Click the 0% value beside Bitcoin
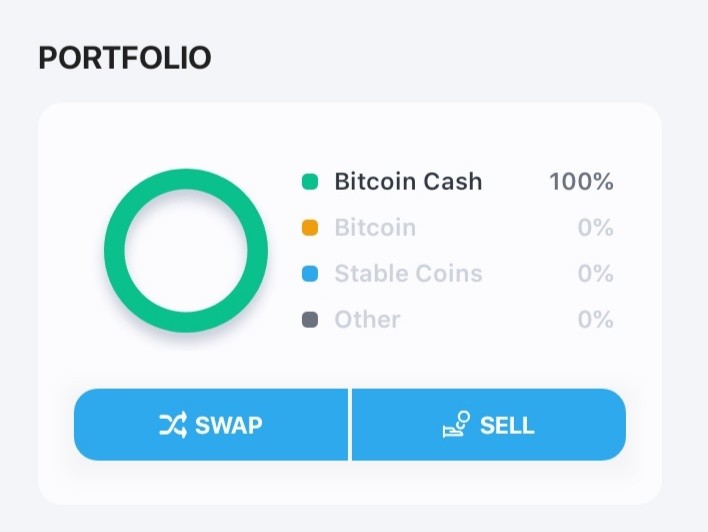Viewport: 708px width, 532px height. [x=596, y=228]
